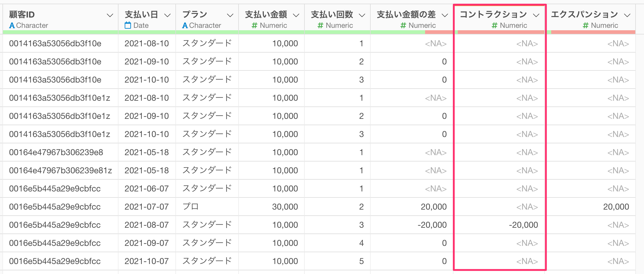
Task: Click the Character type icon under プラン
Action: (x=185, y=25)
